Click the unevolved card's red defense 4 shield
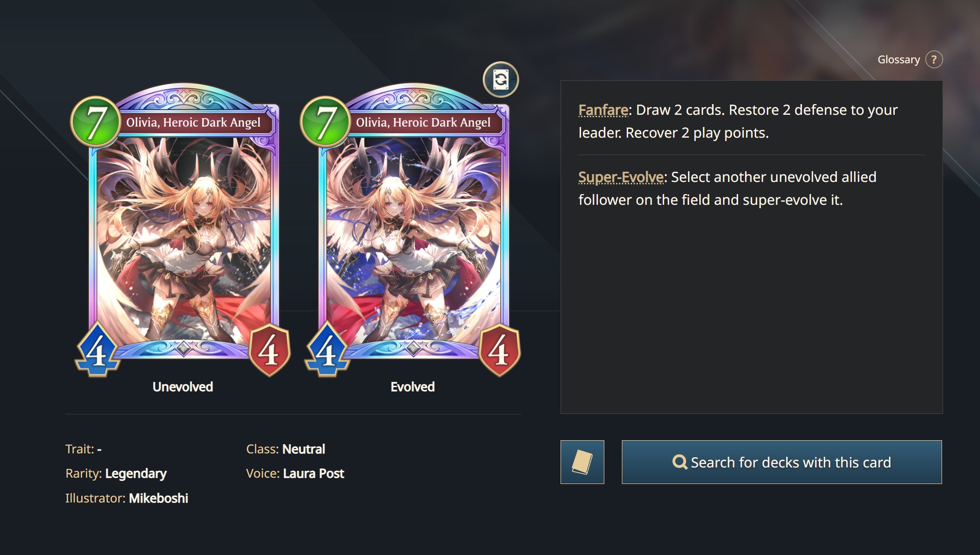This screenshot has width=980, height=555. (x=269, y=350)
